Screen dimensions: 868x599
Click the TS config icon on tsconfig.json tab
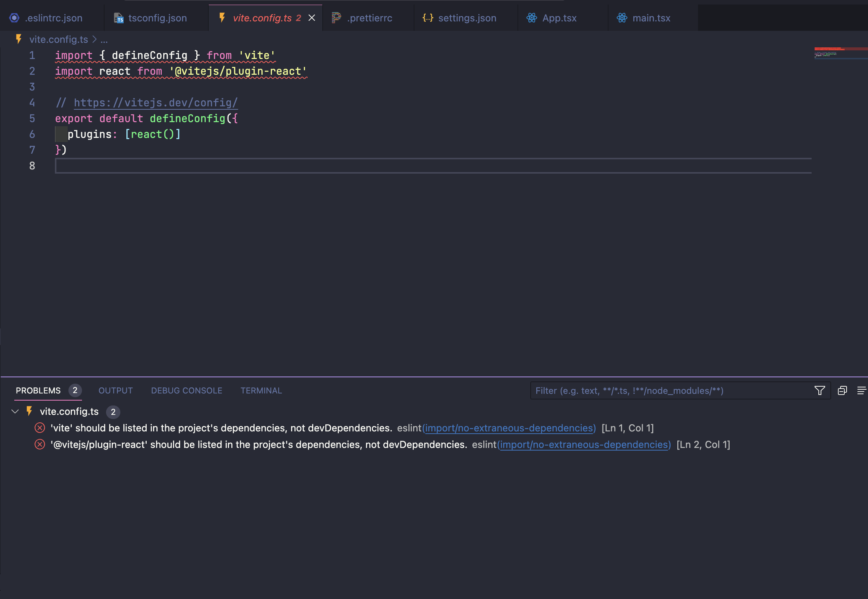click(119, 18)
